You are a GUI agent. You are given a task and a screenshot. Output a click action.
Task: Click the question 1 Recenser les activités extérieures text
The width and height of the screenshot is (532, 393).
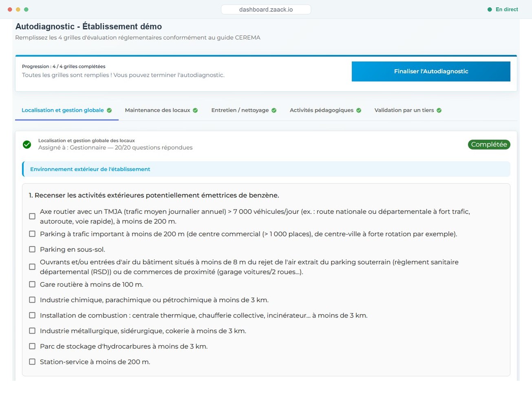point(154,195)
